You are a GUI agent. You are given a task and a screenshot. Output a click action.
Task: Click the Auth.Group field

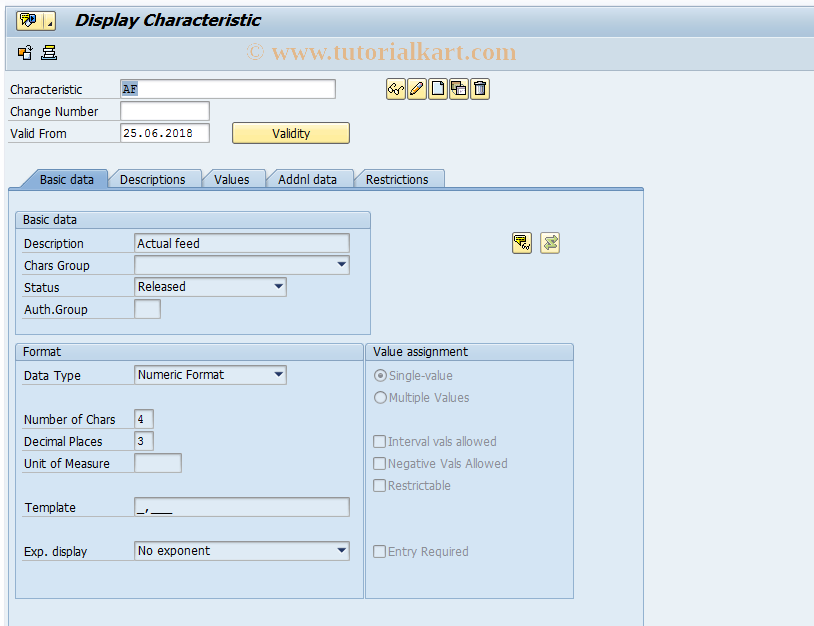click(147, 309)
